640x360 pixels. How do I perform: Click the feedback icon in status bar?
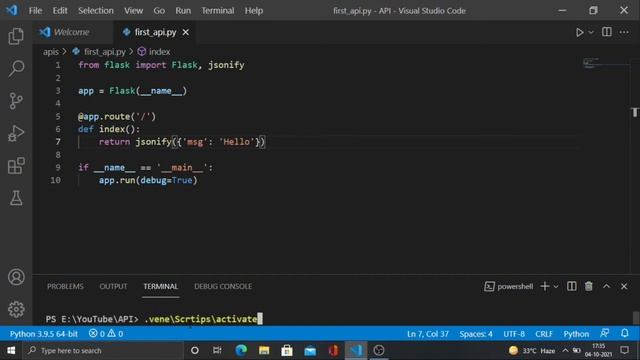click(604, 333)
